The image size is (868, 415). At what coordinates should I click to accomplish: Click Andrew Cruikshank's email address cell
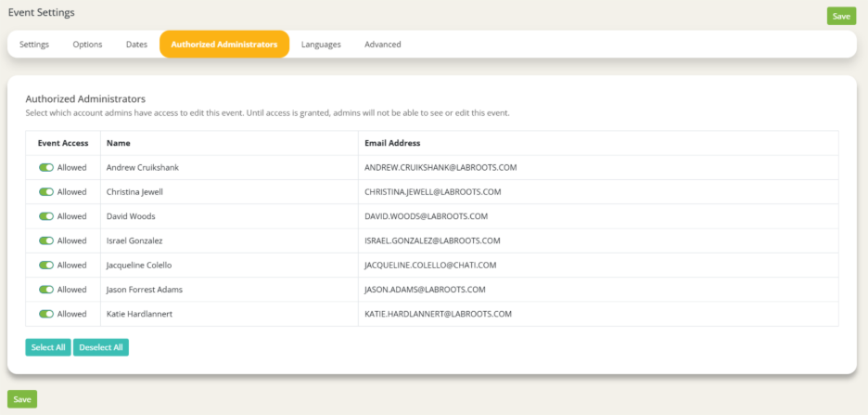[440, 168]
